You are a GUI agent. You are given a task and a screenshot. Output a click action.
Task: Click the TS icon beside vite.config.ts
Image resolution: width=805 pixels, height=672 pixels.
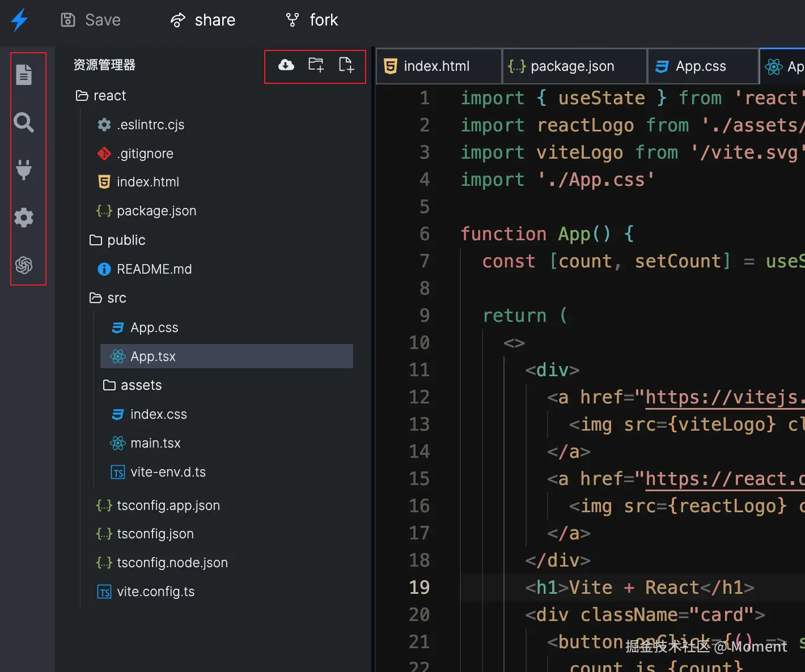point(104,592)
